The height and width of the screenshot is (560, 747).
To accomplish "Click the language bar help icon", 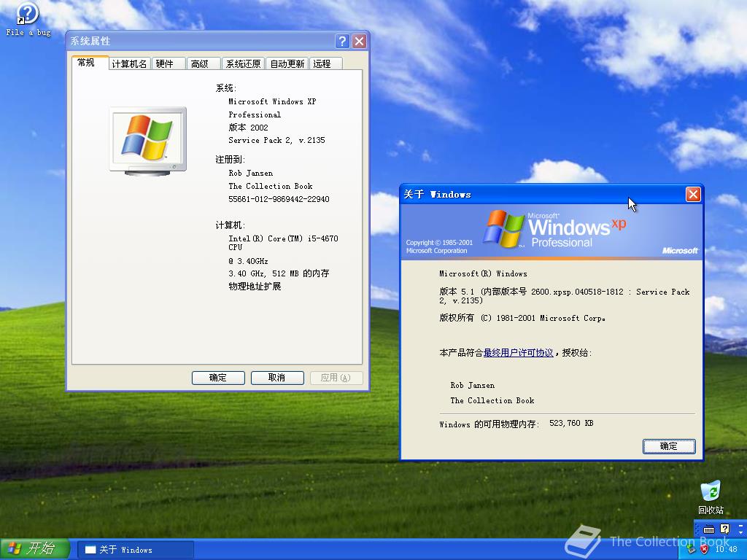I will point(724,529).
